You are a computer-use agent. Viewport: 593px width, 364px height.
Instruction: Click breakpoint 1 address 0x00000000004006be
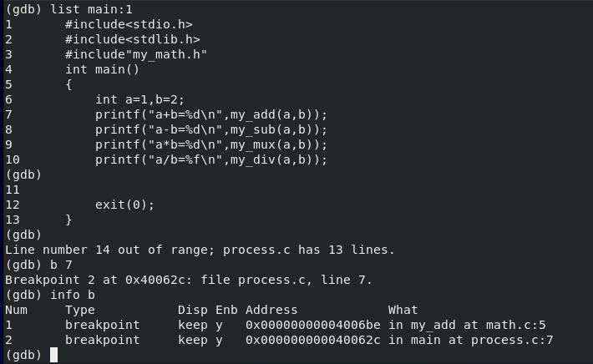pyautogui.click(x=312, y=325)
